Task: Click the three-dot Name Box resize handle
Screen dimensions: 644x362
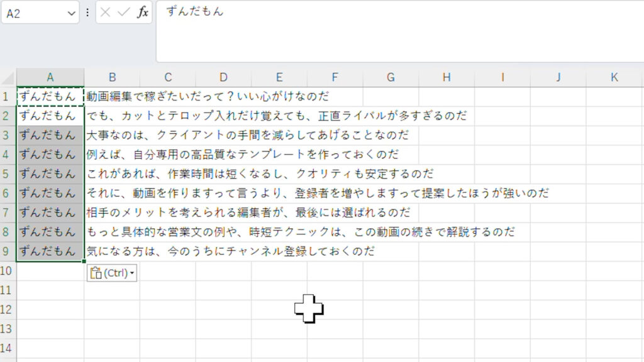Action: pyautogui.click(x=87, y=13)
